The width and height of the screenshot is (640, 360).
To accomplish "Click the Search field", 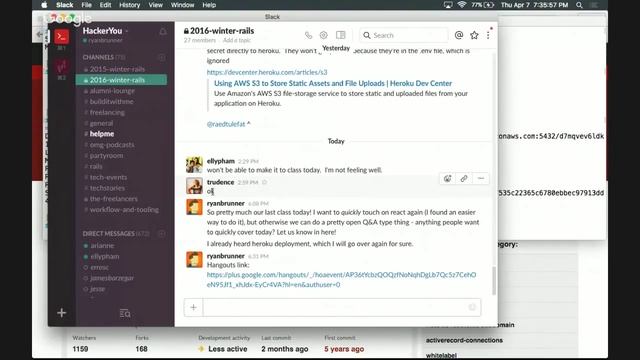I will pos(403,36).
